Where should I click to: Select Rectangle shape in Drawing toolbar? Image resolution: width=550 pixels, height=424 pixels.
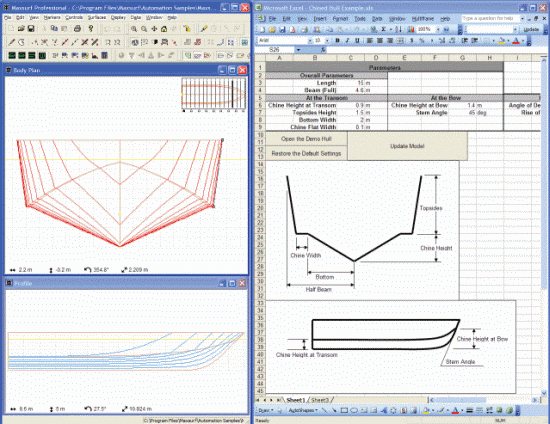(x=344, y=410)
